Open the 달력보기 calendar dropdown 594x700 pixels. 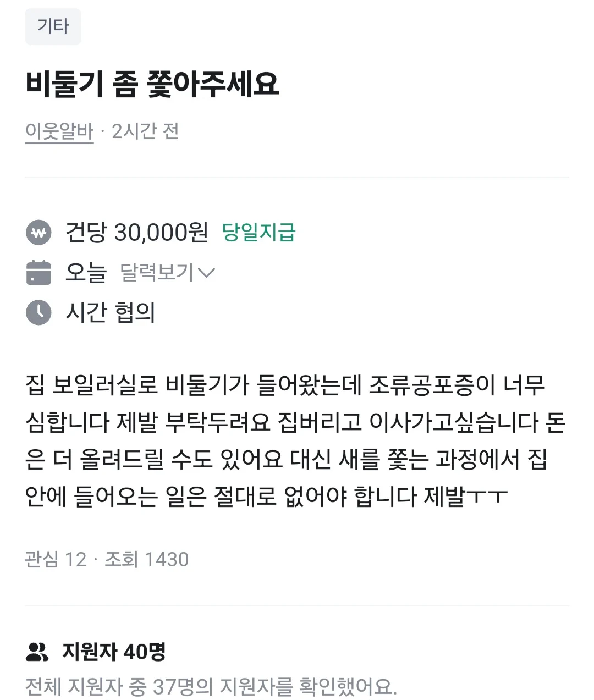[168, 272]
